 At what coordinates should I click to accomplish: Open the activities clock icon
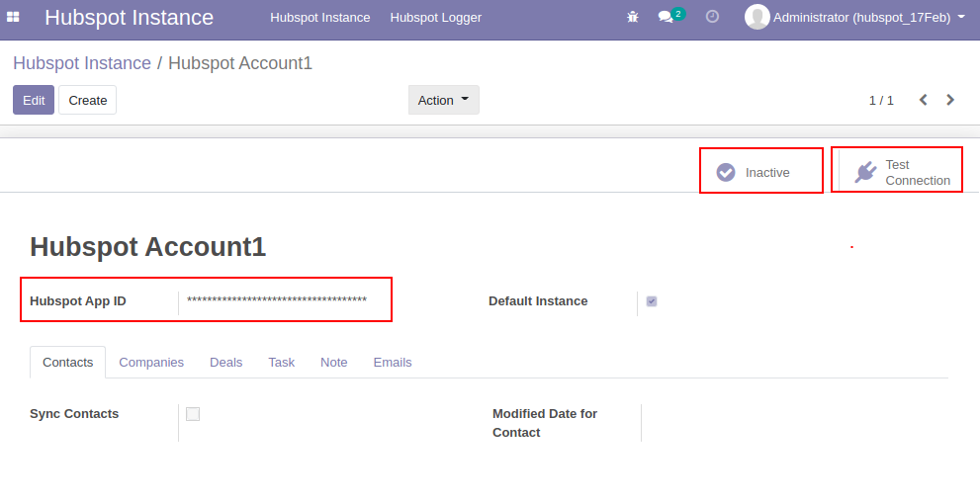click(x=712, y=17)
